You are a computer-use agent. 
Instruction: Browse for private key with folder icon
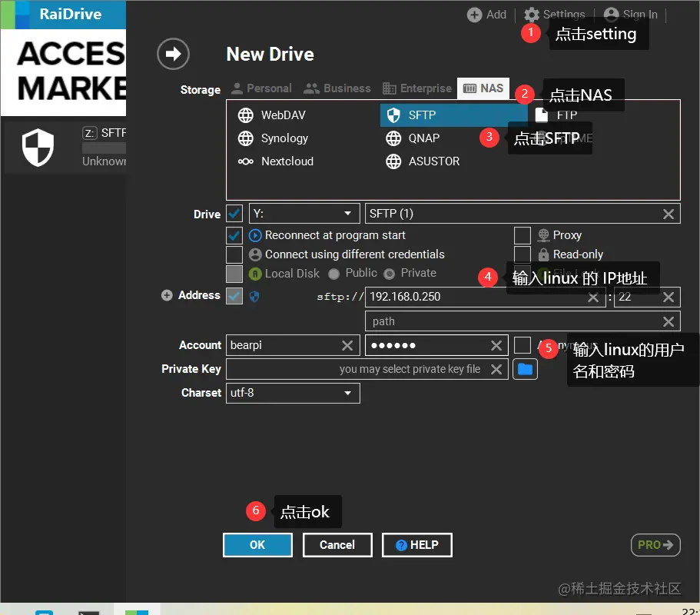coord(525,369)
